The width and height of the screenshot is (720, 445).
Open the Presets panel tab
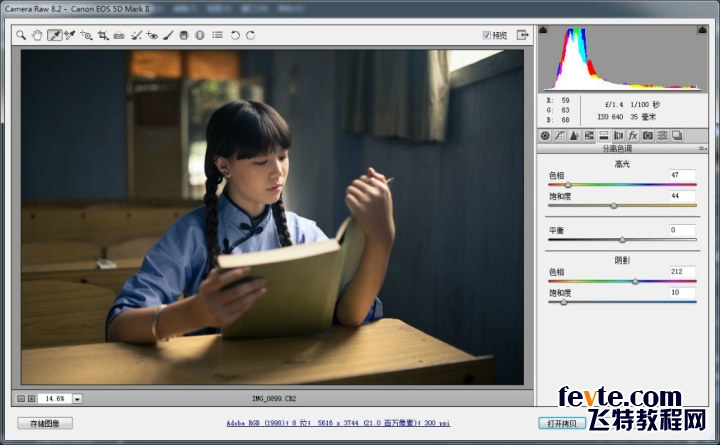662,135
